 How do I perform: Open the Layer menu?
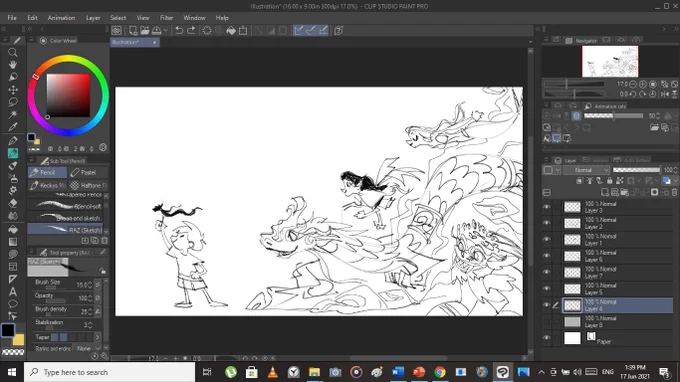(x=93, y=18)
